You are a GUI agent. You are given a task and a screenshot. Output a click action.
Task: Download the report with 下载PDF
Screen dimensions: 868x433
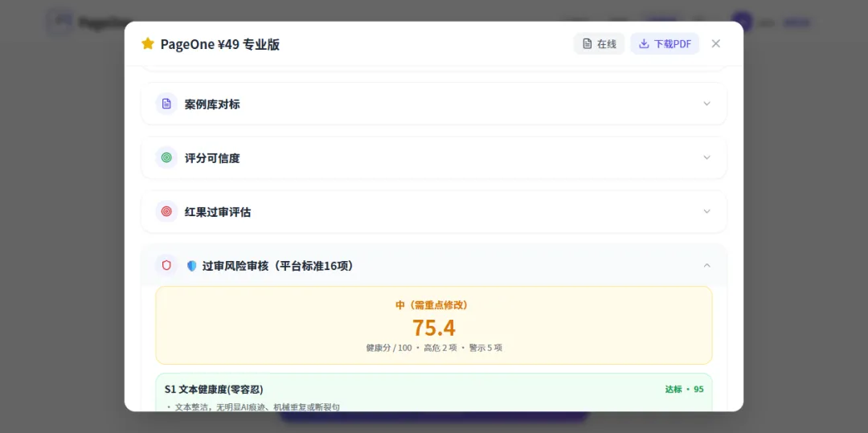pyautogui.click(x=665, y=43)
